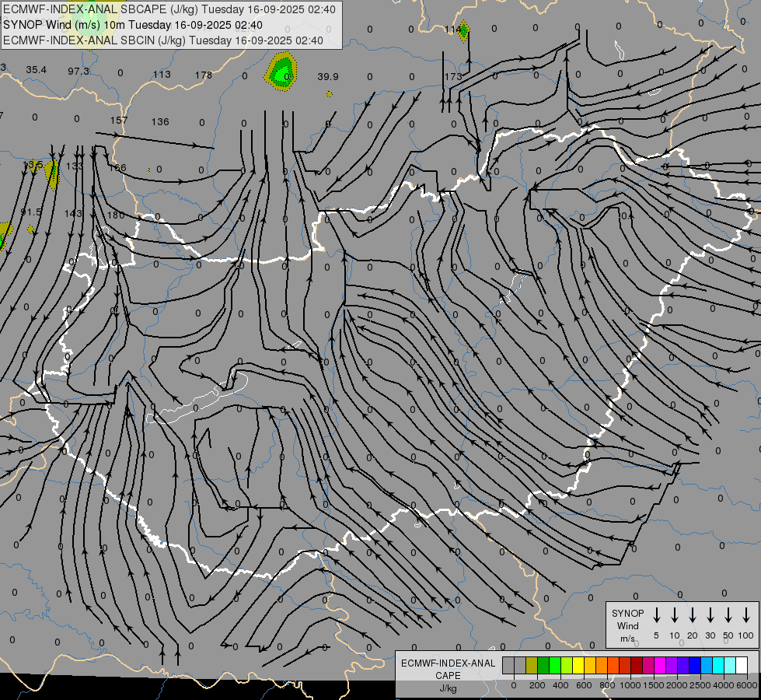Click the SYNOP Wind 10m title line
The width and height of the screenshot is (761, 700).
click(x=132, y=25)
